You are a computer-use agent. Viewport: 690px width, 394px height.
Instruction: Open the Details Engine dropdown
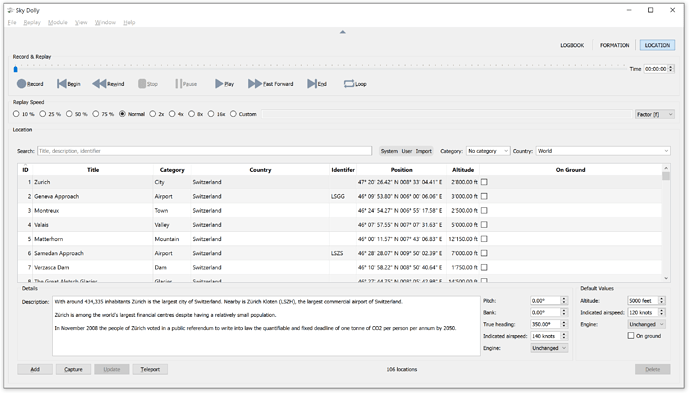click(x=549, y=348)
